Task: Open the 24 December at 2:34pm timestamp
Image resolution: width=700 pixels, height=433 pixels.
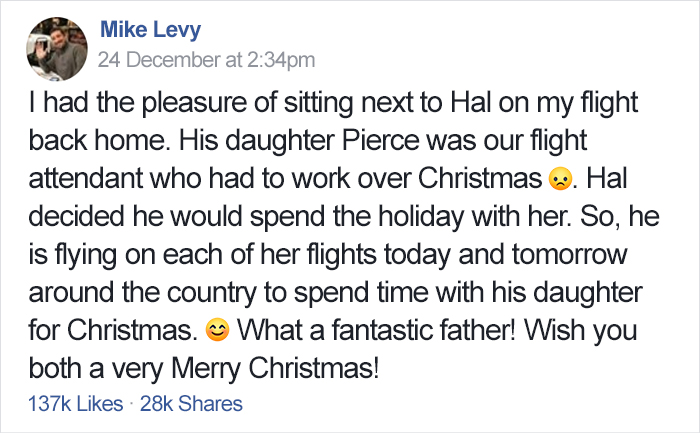Action: point(207,60)
